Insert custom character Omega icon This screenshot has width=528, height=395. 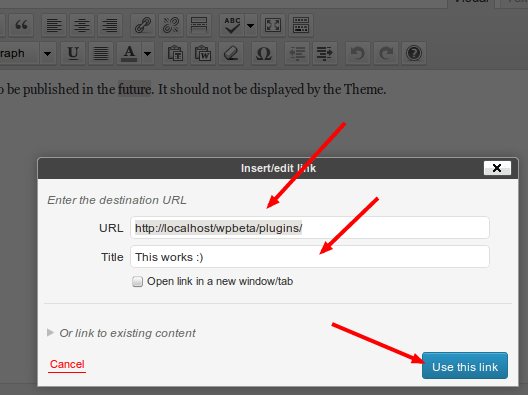point(264,53)
